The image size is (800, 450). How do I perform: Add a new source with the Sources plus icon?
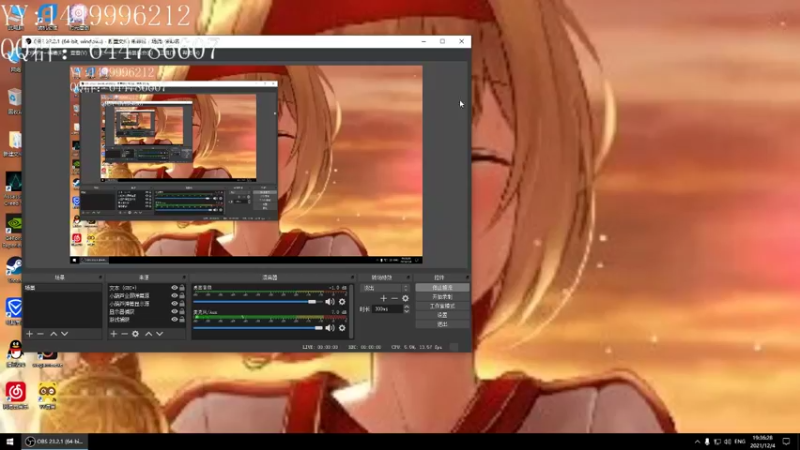click(x=114, y=334)
